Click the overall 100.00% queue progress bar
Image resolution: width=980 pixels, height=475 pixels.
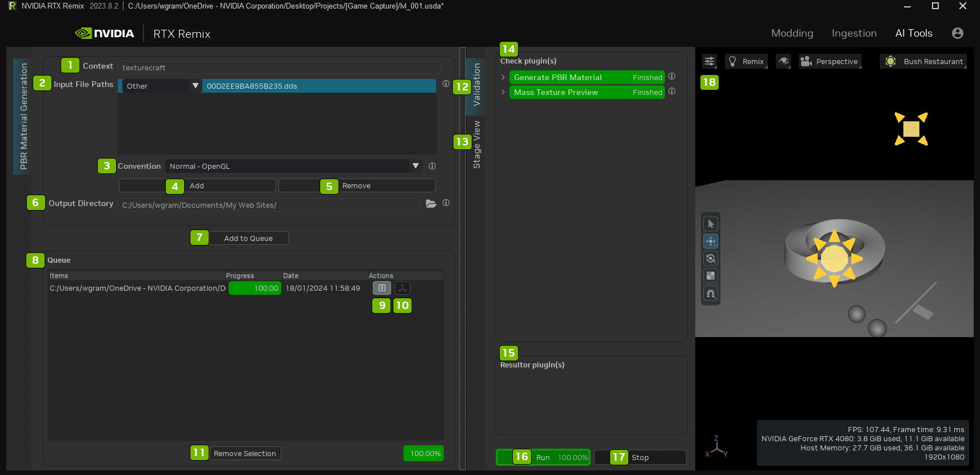click(x=424, y=453)
